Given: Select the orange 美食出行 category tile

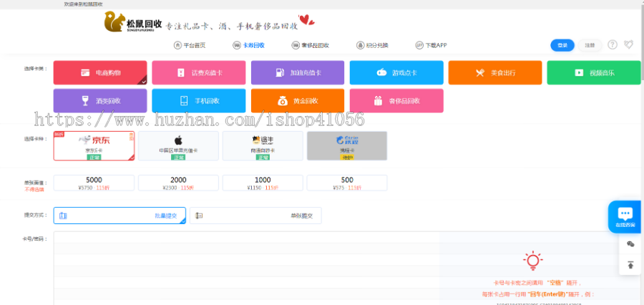Looking at the screenshot, I should [495, 72].
